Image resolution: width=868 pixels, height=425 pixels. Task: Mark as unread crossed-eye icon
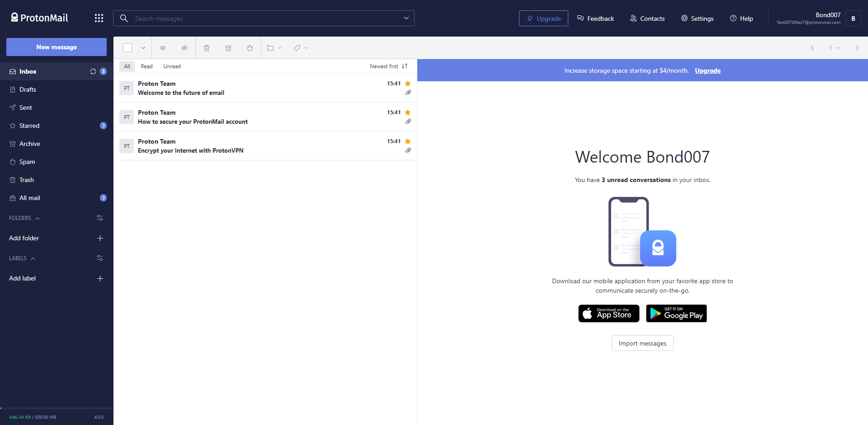point(184,48)
